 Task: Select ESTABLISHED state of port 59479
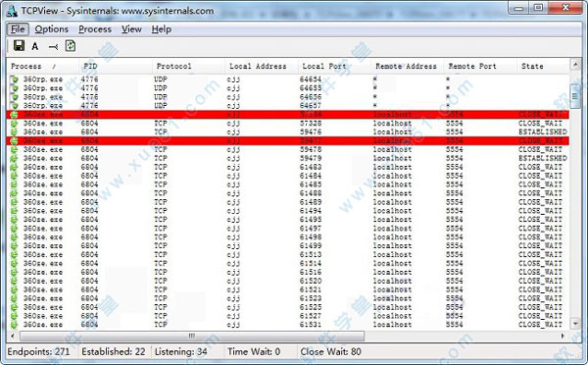click(543, 158)
